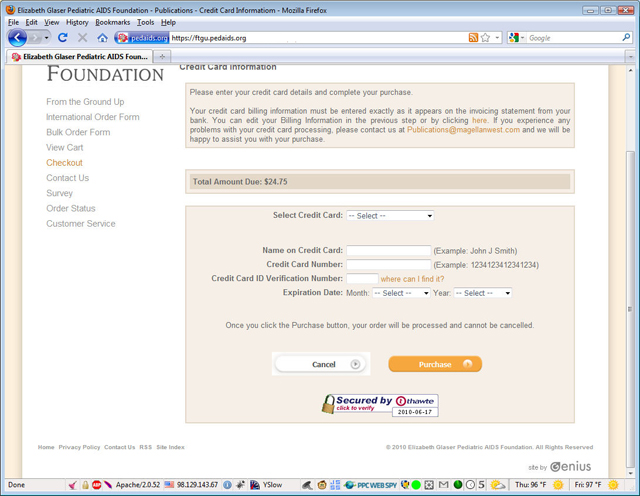The width and height of the screenshot is (640, 496).
Task: Focus the Credit Card ID Verification field
Action: [362, 279]
